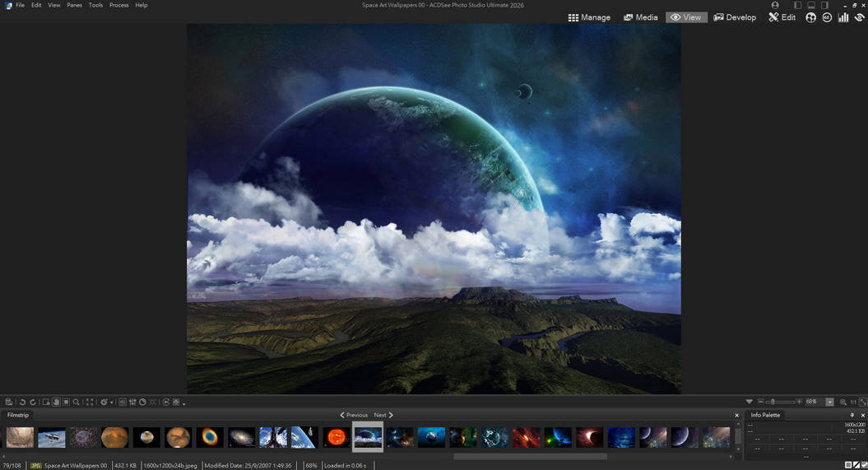This screenshot has height=470, width=868.
Task: Open the Dashboard bar chart icon
Action: (843, 17)
